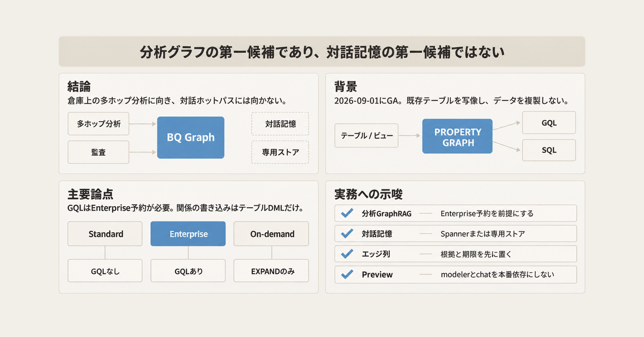Click the sentence GQLはEnterprise予約が必要
Image resolution: width=644 pixels, height=337 pixels.
click(185, 208)
